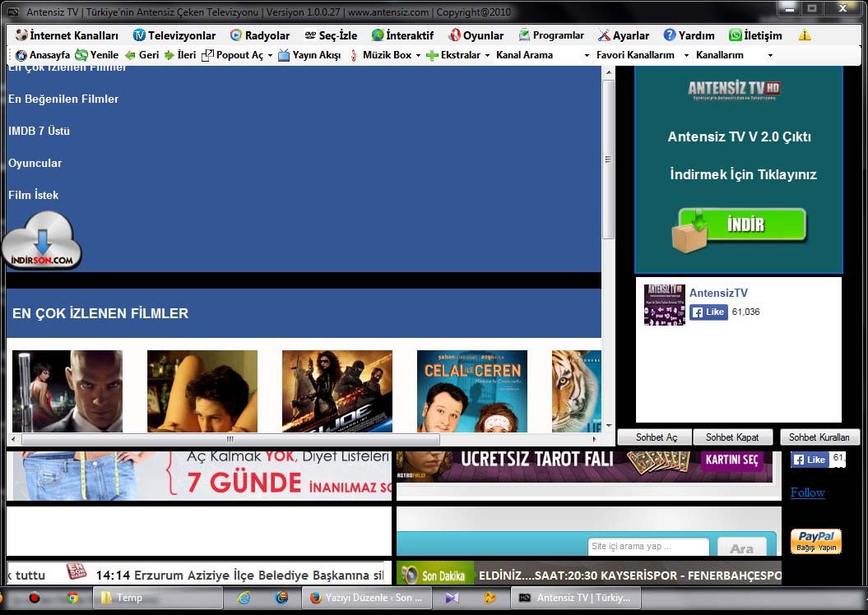Open the Film İstek link
Image resolution: width=868 pixels, height=615 pixels.
[x=33, y=195]
